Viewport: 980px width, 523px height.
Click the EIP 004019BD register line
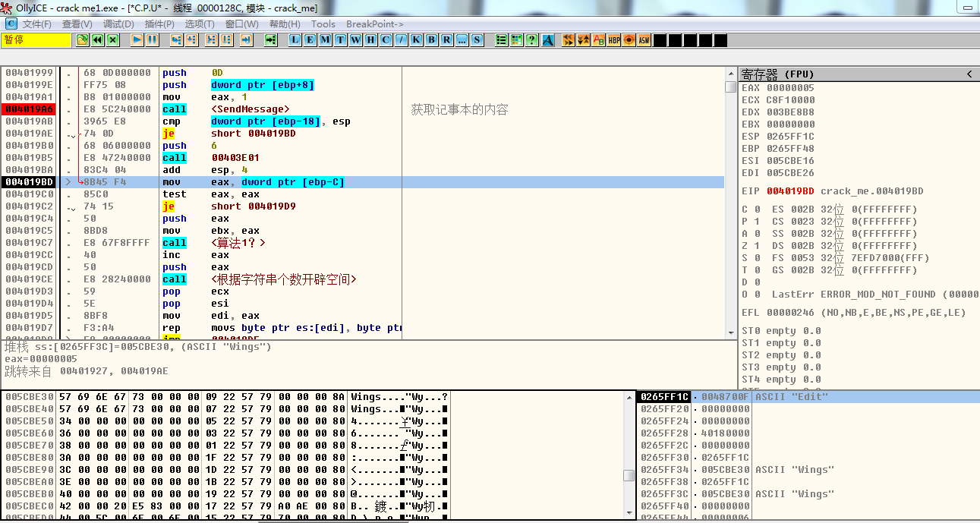click(832, 191)
